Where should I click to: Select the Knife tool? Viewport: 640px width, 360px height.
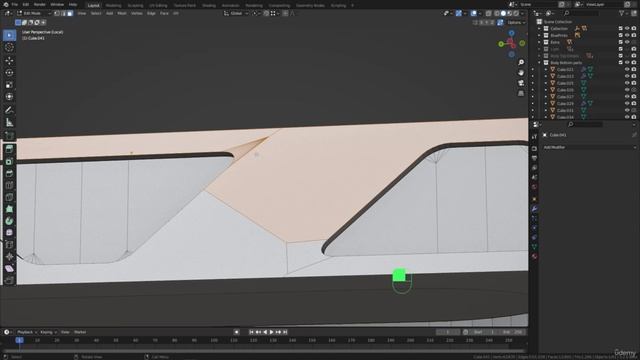coord(9,197)
